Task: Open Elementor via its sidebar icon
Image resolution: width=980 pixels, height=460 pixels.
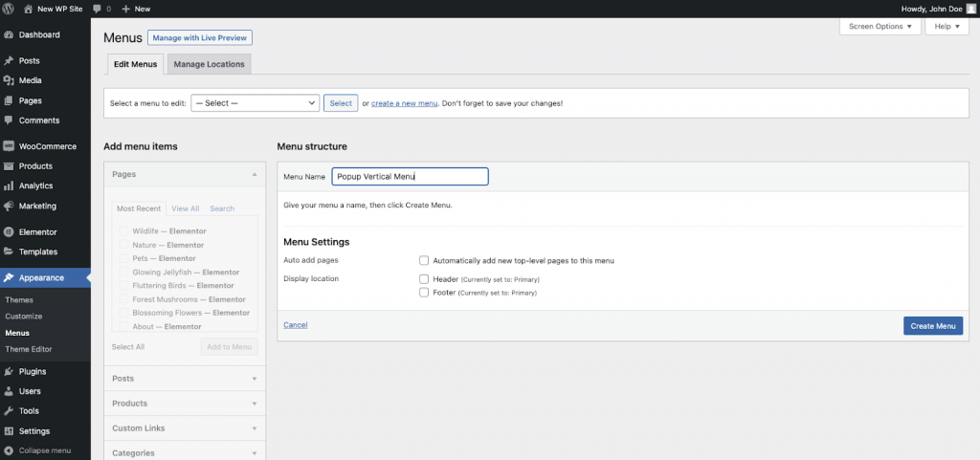Action: click(x=9, y=232)
